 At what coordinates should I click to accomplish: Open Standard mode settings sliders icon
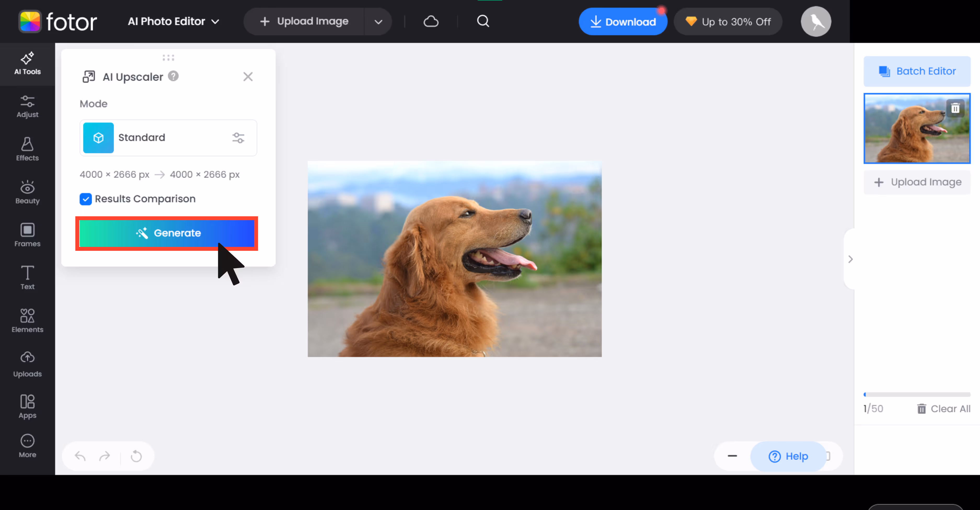[x=239, y=138]
